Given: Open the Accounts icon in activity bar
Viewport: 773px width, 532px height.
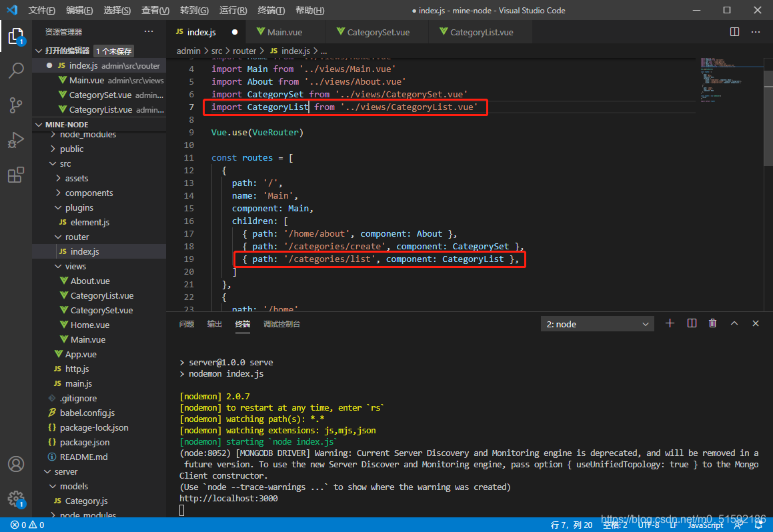Looking at the screenshot, I should (16, 464).
